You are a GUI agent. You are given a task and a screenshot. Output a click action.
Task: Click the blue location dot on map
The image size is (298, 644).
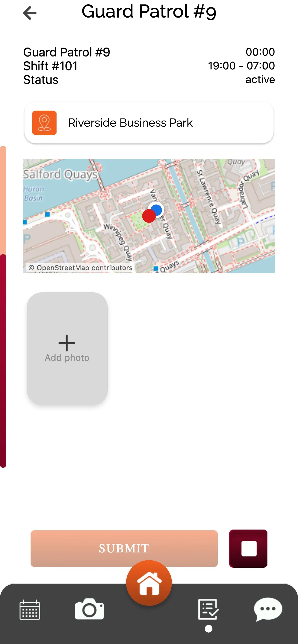156,210
